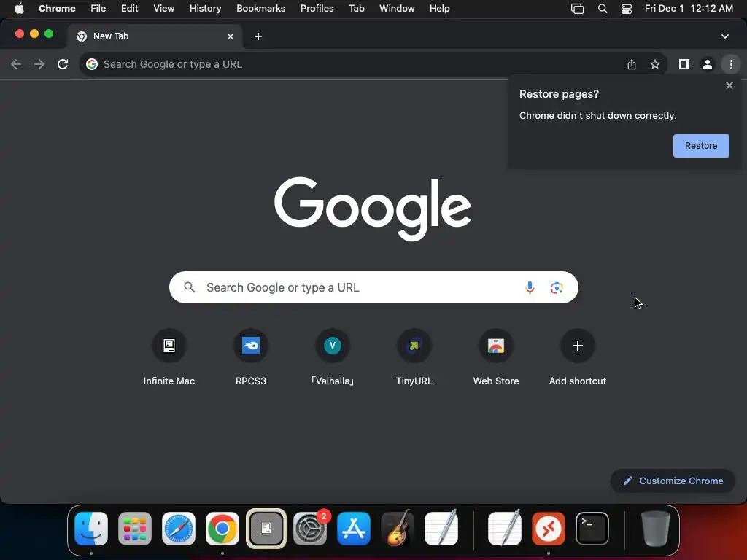Open the Apple menu

(x=19, y=9)
